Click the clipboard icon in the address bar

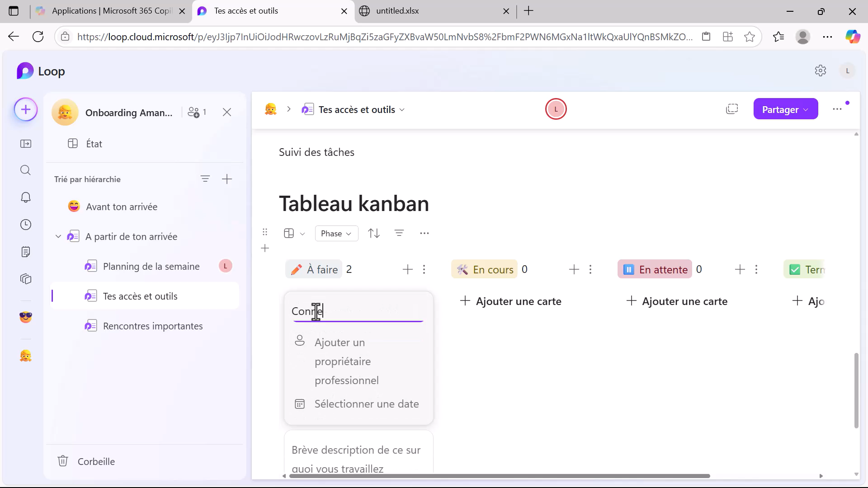coord(707,37)
